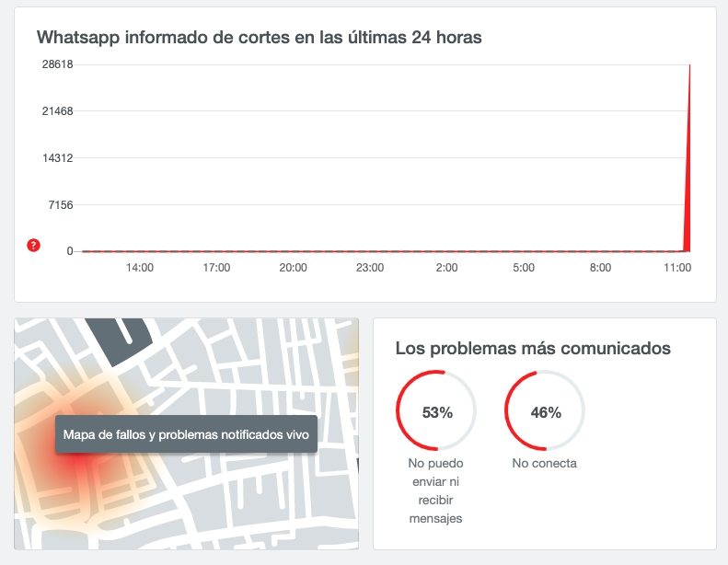Select the 20:00 time axis label
Screen dimensions: 728x565
293,268
